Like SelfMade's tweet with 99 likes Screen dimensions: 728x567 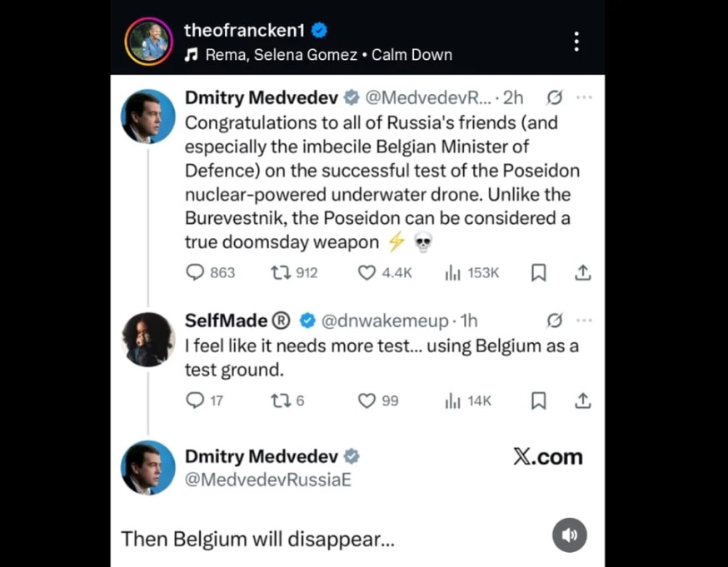coord(366,400)
